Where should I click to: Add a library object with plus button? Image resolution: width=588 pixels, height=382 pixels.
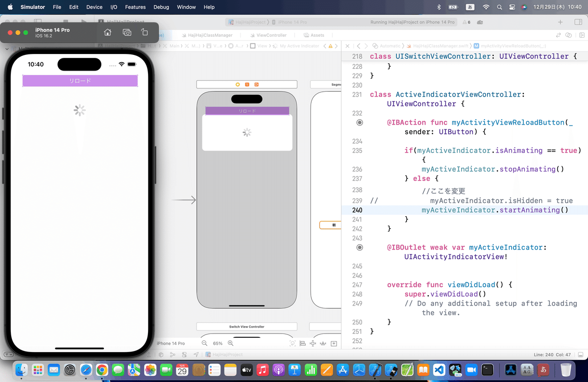560,22
